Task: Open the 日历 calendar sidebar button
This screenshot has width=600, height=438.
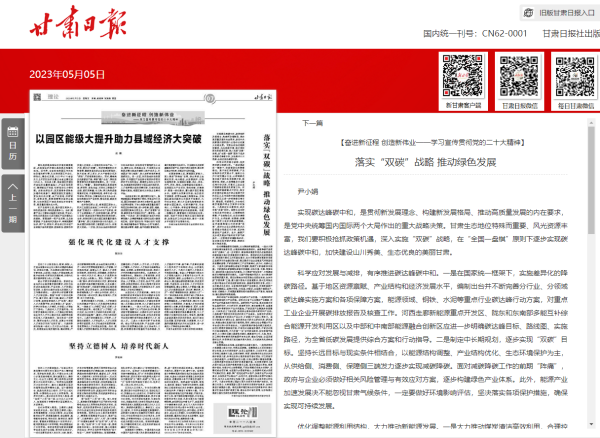Action: click(13, 143)
